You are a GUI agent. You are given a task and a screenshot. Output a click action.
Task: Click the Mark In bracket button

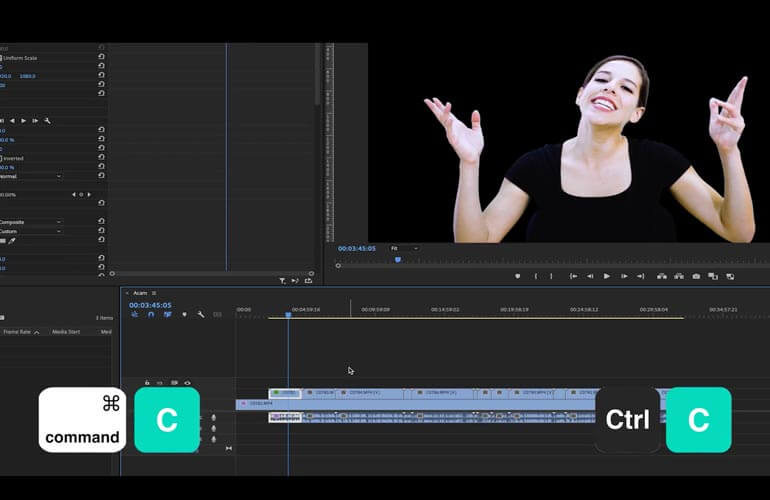click(x=536, y=277)
